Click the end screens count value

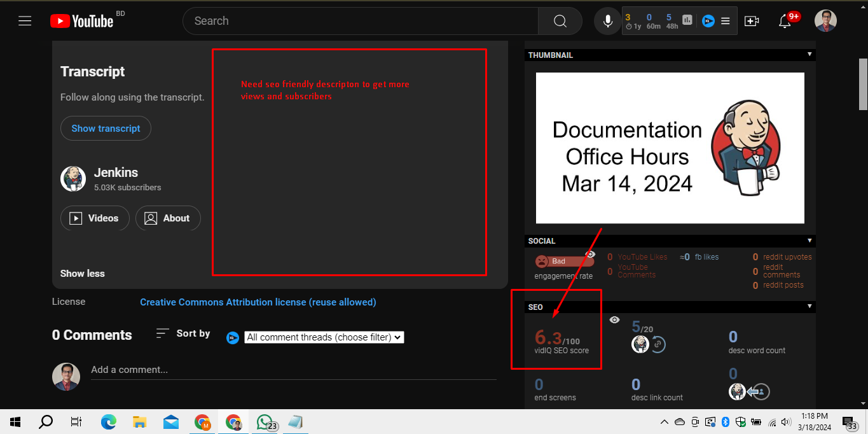pyautogui.click(x=539, y=384)
